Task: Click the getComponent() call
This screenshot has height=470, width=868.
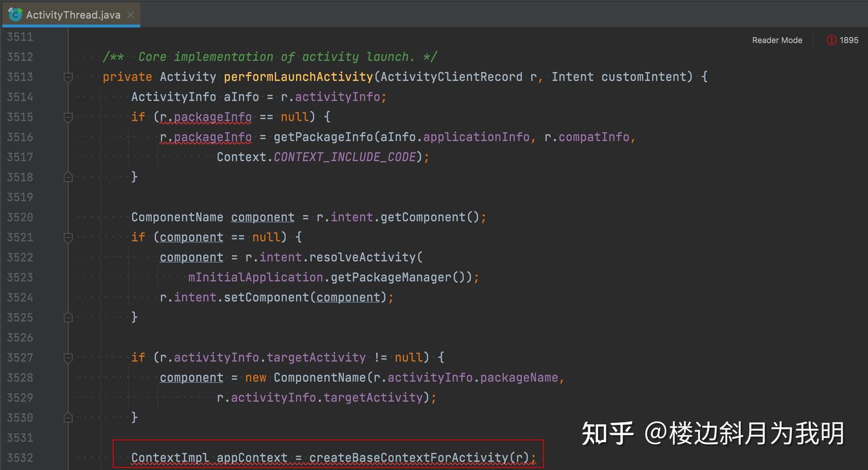Action: pyautogui.click(x=430, y=217)
